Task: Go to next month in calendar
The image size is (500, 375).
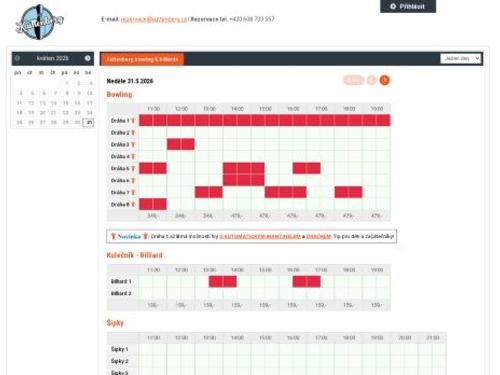Action: tap(87, 58)
